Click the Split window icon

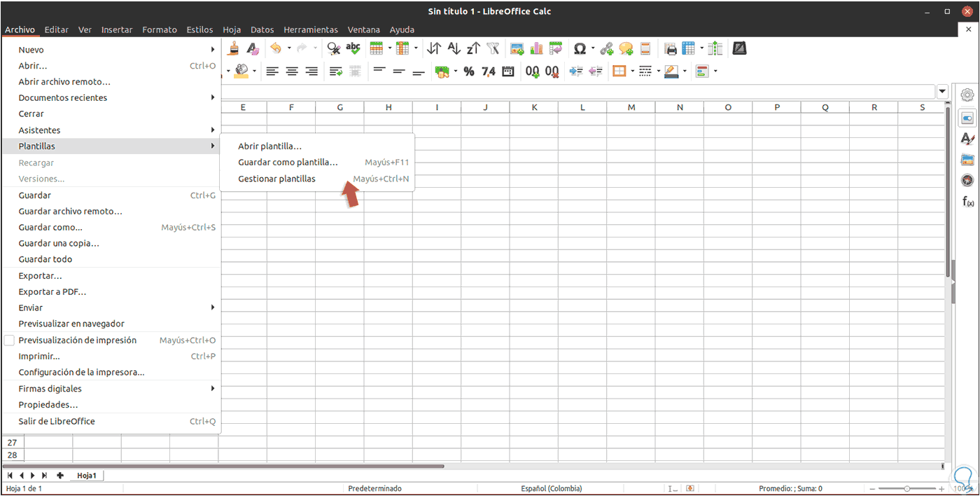click(715, 48)
